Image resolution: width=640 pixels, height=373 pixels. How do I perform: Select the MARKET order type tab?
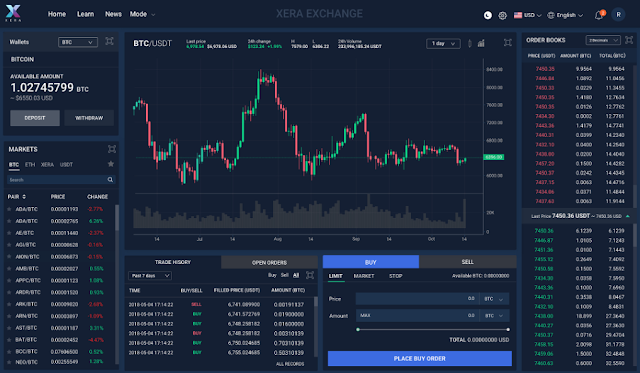pos(364,276)
